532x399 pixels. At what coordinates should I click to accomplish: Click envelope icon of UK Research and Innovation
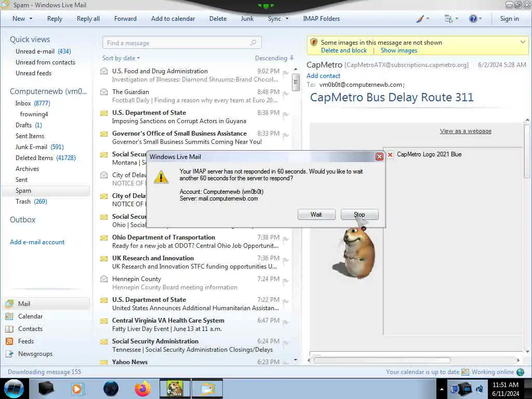(x=104, y=259)
